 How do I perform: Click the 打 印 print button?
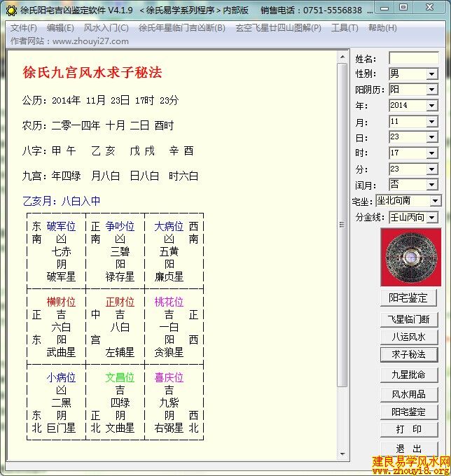409,429
